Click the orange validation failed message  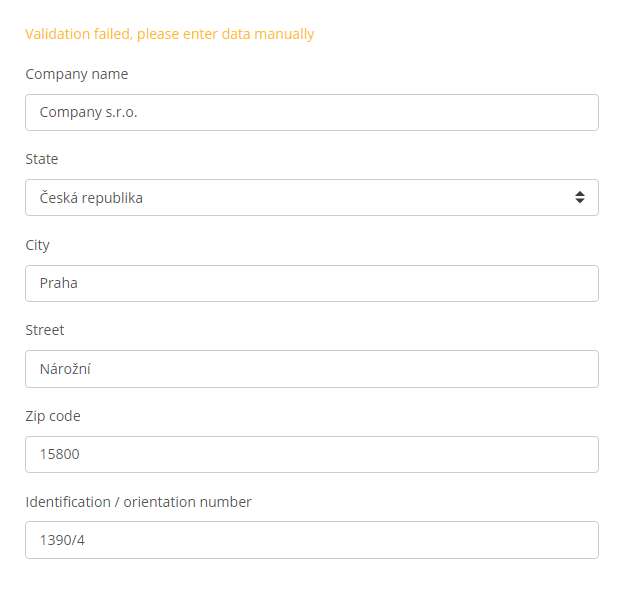pos(170,34)
